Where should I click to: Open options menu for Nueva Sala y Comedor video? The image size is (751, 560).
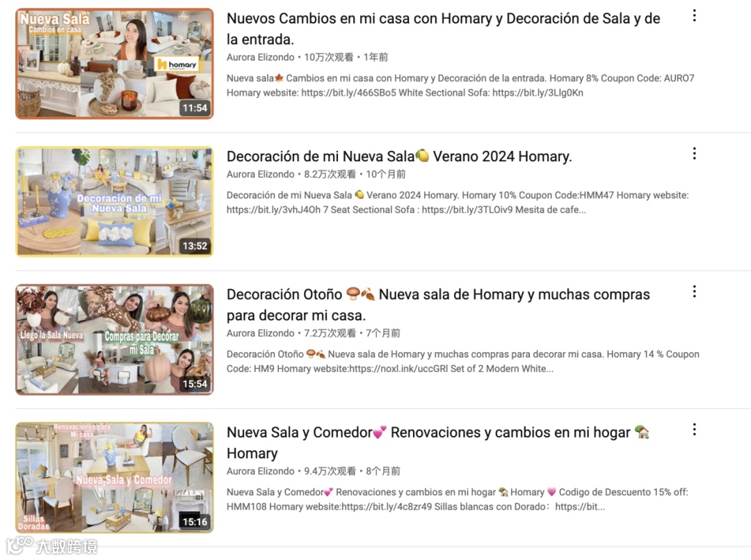694,430
